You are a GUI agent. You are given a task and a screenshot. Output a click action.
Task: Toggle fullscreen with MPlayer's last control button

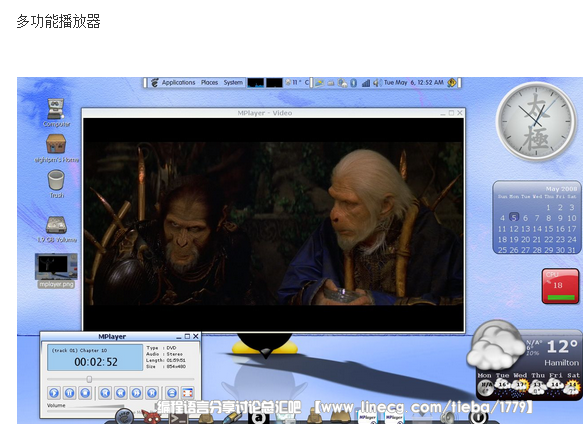[187, 392]
